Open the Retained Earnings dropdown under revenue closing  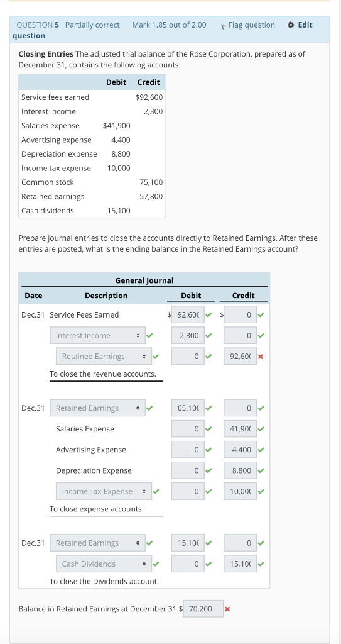coord(104,357)
